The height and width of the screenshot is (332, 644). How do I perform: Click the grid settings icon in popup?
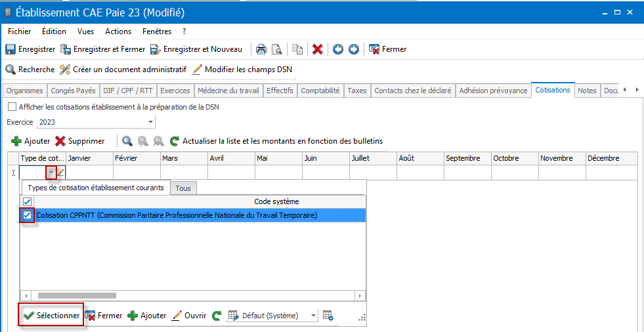[x=328, y=316]
